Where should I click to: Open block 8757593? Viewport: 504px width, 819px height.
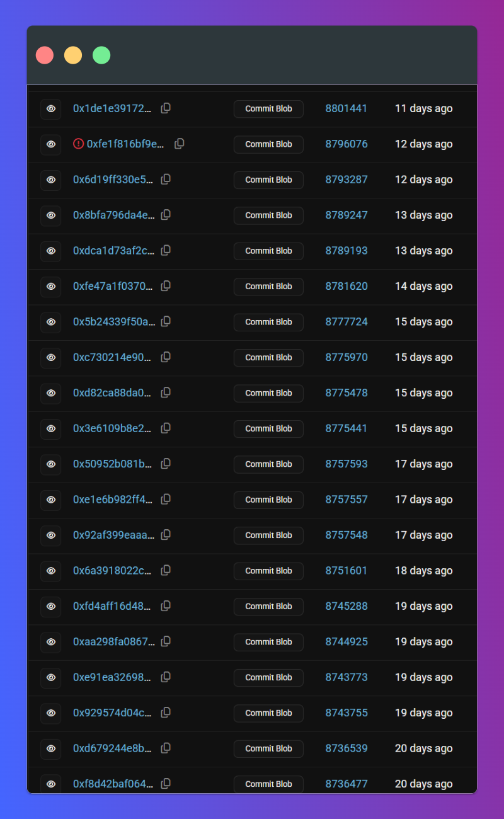coord(346,464)
